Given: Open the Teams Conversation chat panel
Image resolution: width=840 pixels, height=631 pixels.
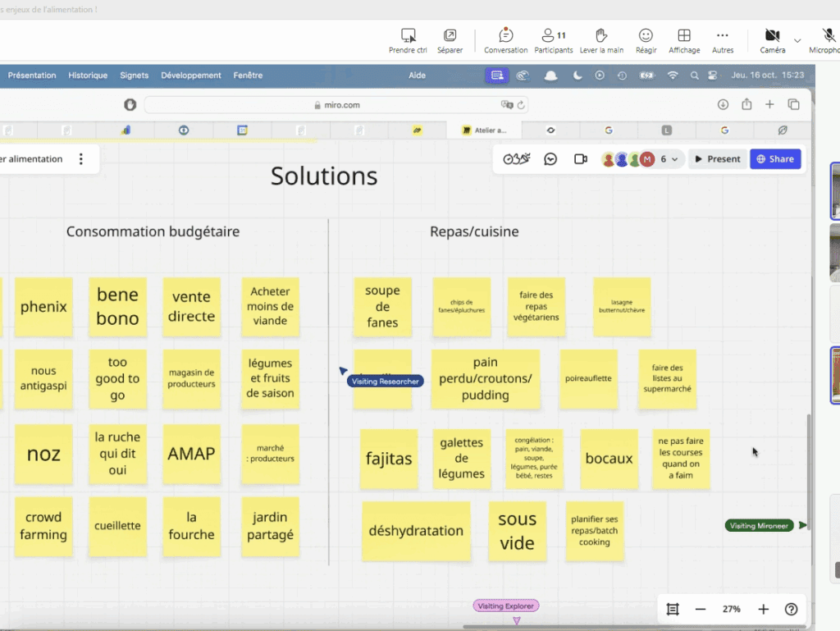Looking at the screenshot, I should point(505,41).
